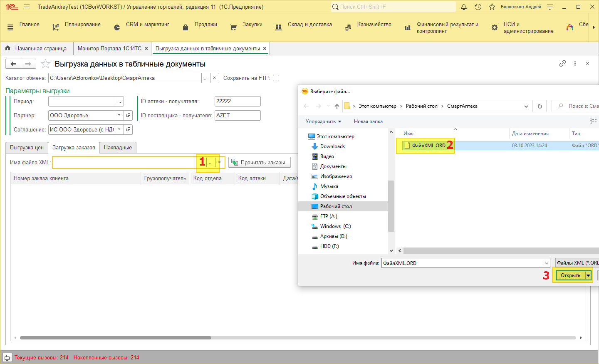Enable the Сохранить на FTP checkbox

tap(276, 78)
